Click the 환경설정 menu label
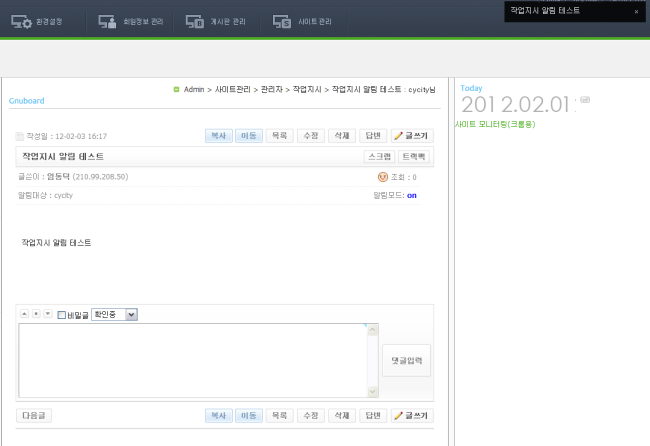Screen dimensions: 650x446 click(49, 22)
